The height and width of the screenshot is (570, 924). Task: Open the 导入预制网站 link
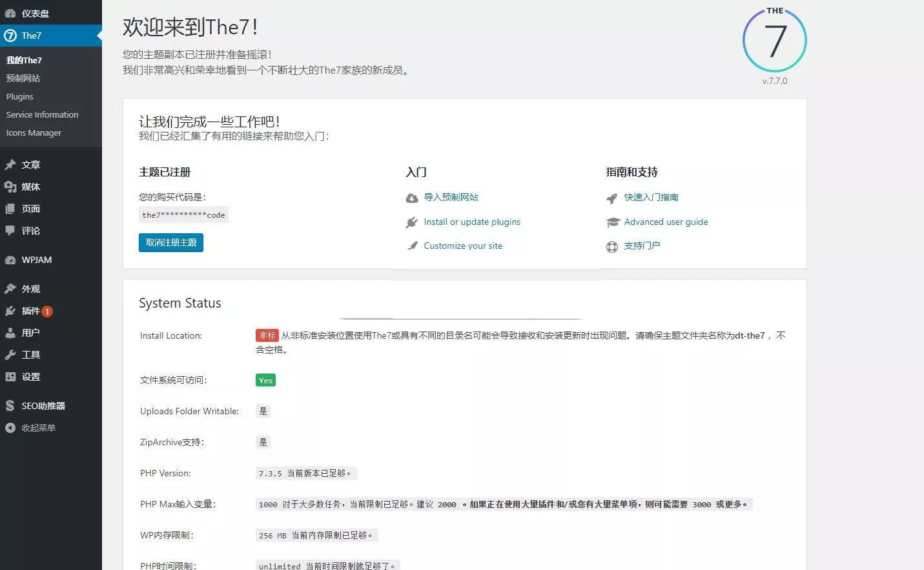[x=451, y=197]
